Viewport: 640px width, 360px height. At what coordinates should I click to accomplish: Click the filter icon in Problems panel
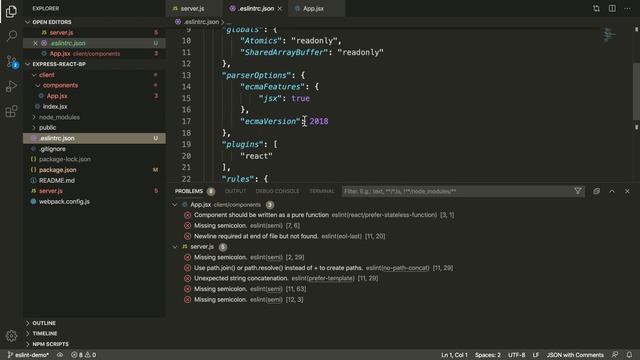click(x=578, y=191)
